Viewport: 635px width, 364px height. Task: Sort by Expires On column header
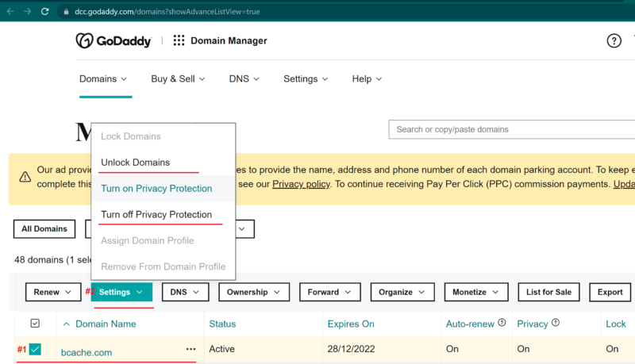351,324
